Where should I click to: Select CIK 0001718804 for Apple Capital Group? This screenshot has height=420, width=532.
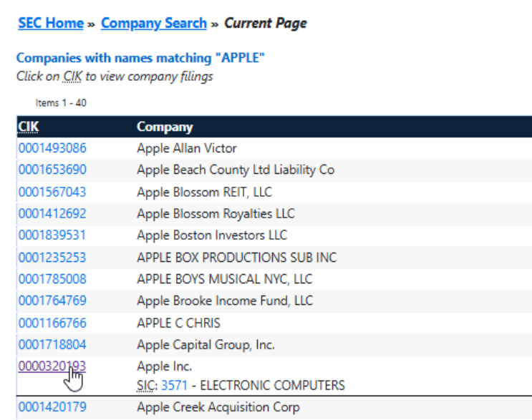click(x=52, y=345)
